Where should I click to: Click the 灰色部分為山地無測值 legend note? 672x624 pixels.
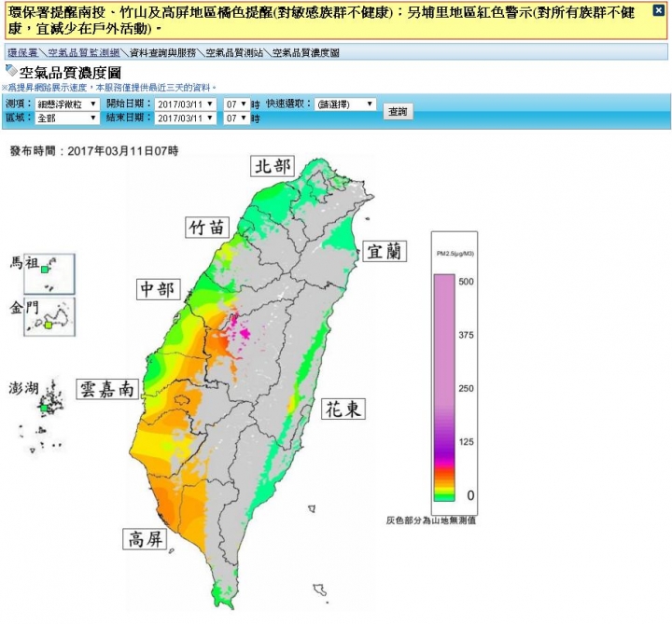click(430, 520)
